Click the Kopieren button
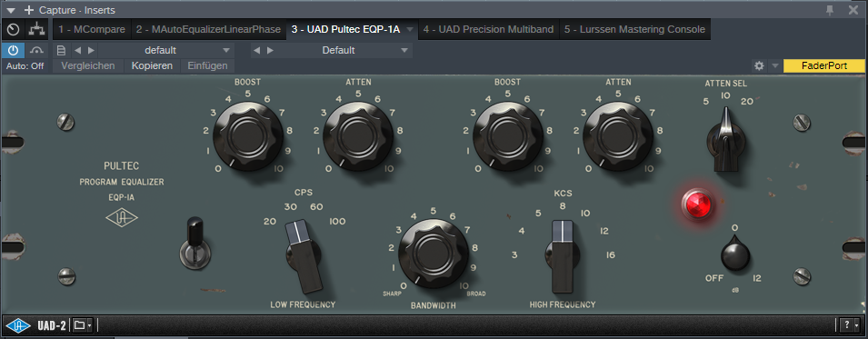The width and height of the screenshot is (868, 339). 152,66
